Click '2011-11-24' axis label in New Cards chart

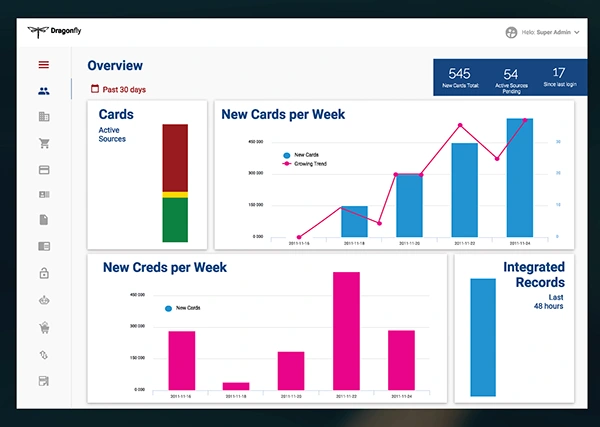click(x=520, y=243)
